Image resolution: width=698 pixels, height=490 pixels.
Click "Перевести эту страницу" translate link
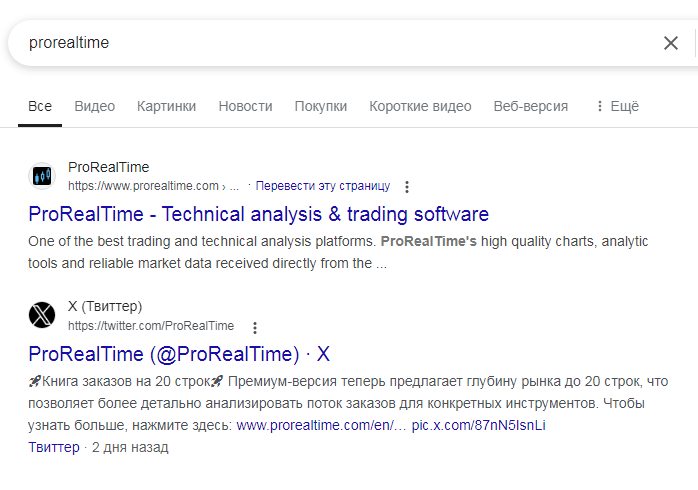(x=322, y=186)
